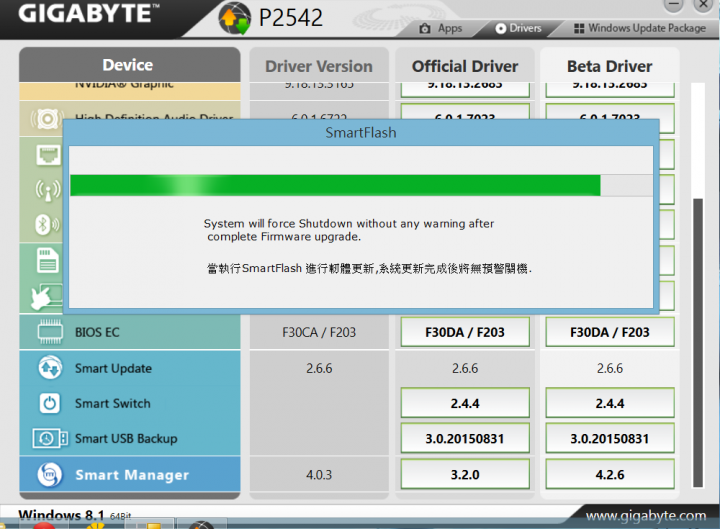This screenshot has height=529, width=720.
Task: Click the Bluetooth device icon
Action: pos(47,225)
